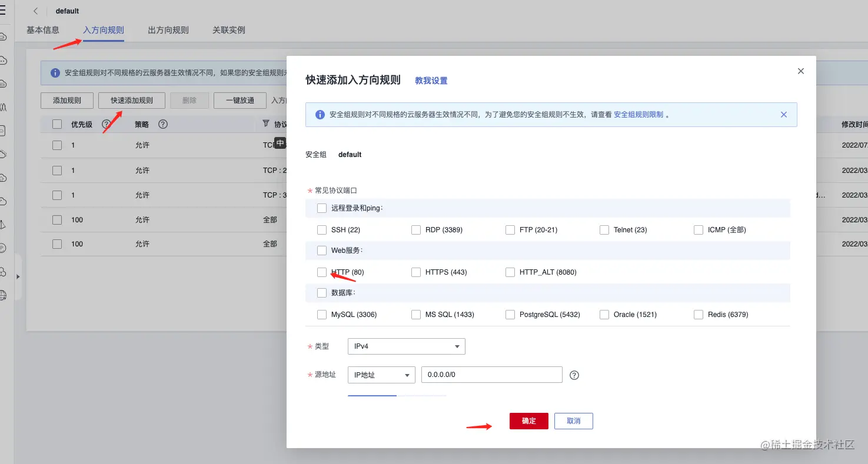This screenshot has height=464, width=868.
Task: Click the 一键放通 button
Action: point(240,101)
